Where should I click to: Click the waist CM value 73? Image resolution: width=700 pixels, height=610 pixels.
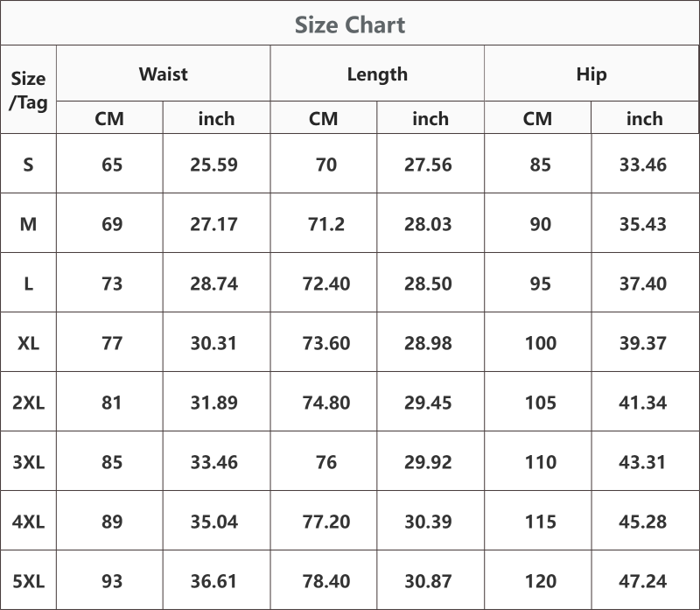112,284
